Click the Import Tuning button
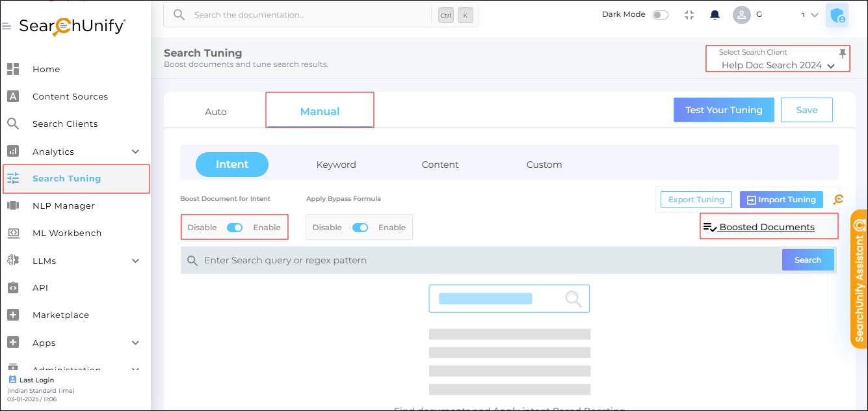868x411 pixels. click(781, 200)
